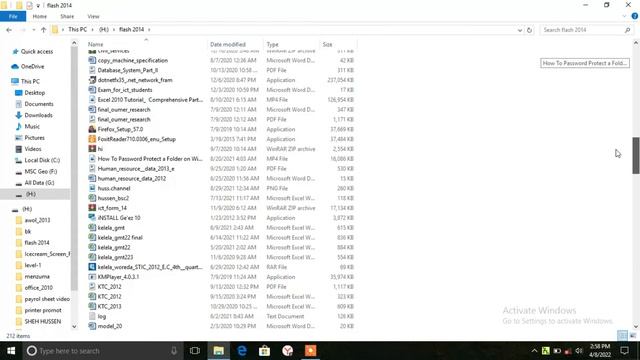
Task: Select the FoxitReader710.0306_enu_Setup icon
Action: click(x=92, y=139)
